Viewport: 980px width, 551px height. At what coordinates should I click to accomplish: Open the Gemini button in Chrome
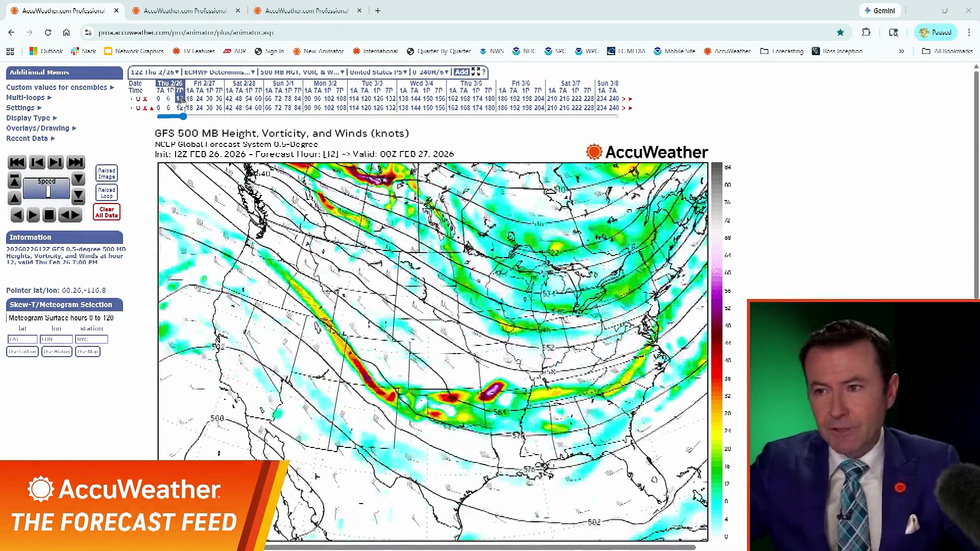(880, 11)
